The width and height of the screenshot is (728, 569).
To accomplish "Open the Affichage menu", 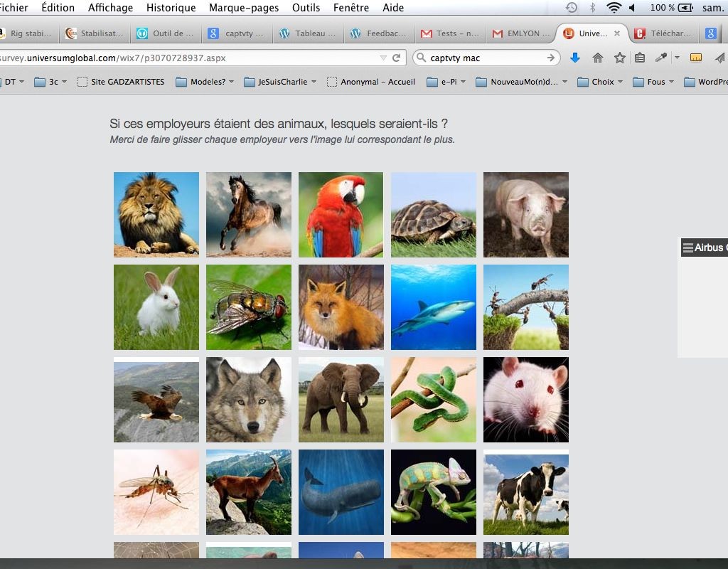I will tap(110, 7).
